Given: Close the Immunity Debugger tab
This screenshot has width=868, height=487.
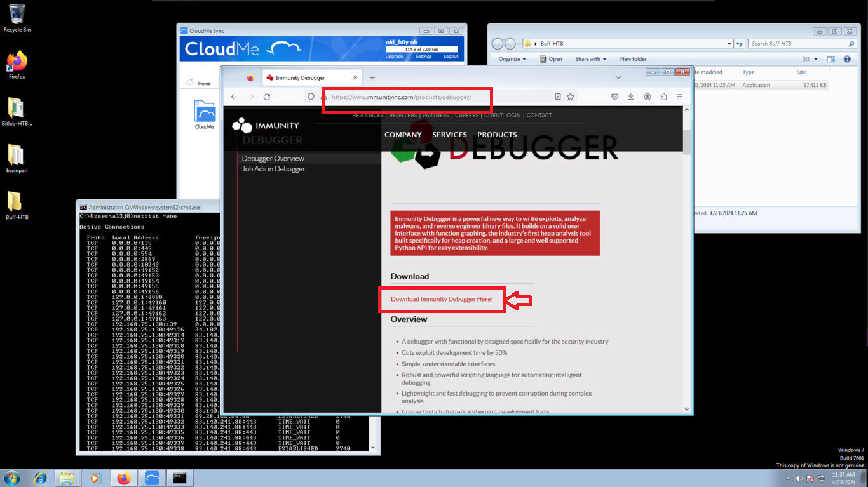Looking at the screenshot, I should pos(355,77).
